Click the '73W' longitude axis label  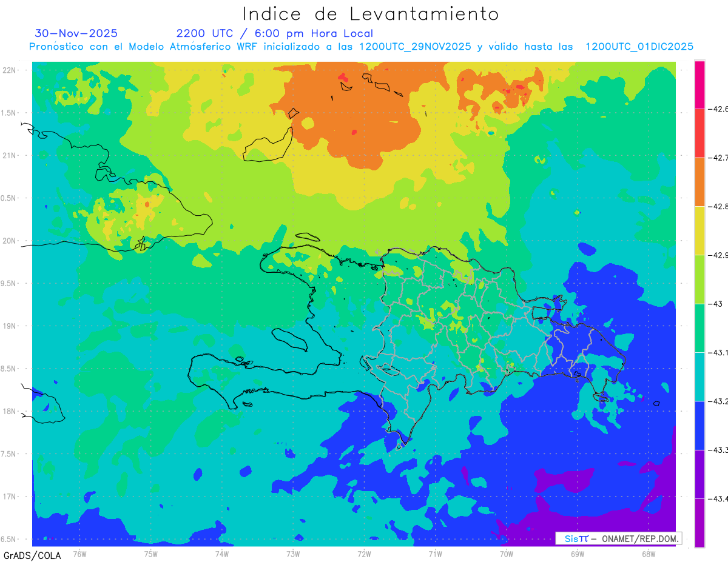pyautogui.click(x=293, y=554)
